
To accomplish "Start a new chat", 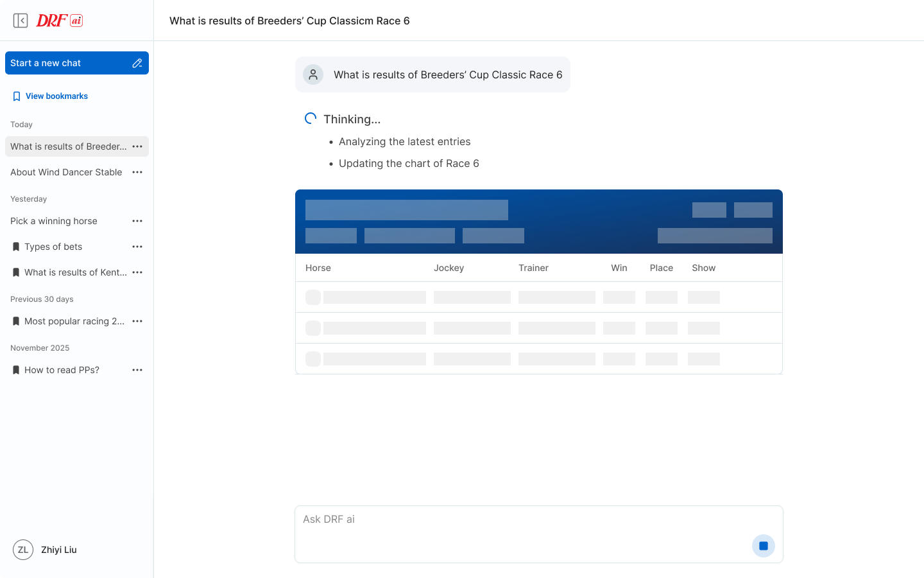I will (x=77, y=63).
